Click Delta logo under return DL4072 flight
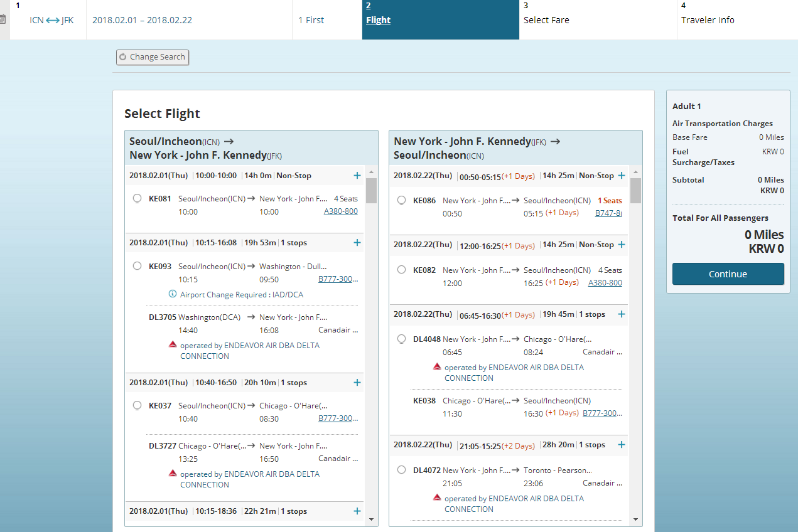798x532 pixels. tap(437, 497)
